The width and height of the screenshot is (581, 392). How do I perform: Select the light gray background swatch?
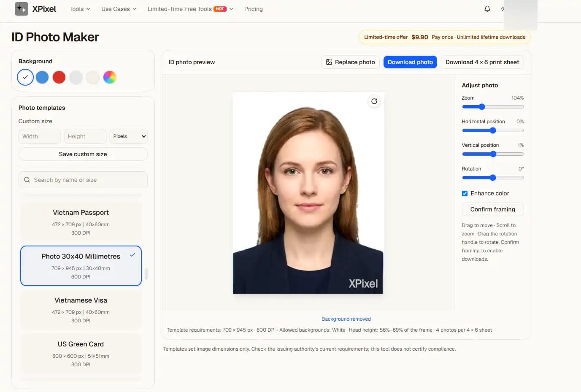coord(76,77)
